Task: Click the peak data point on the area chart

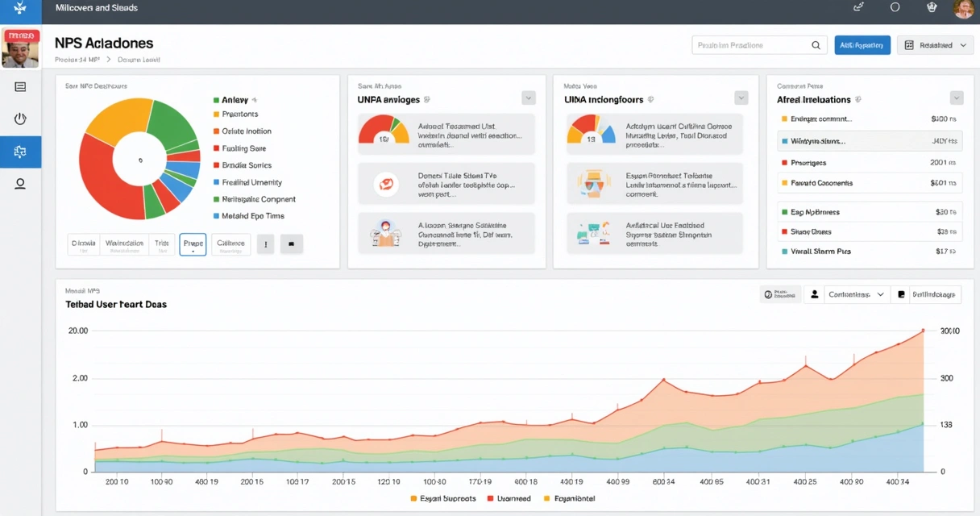Action: [923, 331]
